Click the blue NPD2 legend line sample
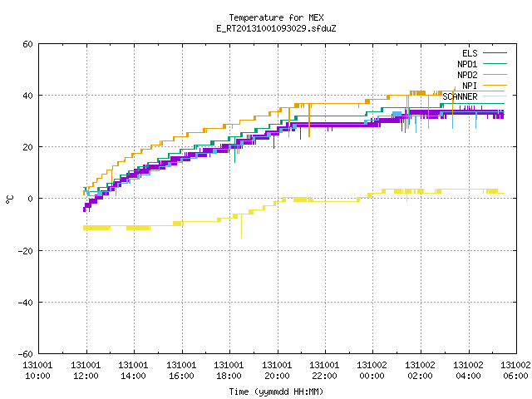The width and height of the screenshot is (532, 399). coord(495,74)
